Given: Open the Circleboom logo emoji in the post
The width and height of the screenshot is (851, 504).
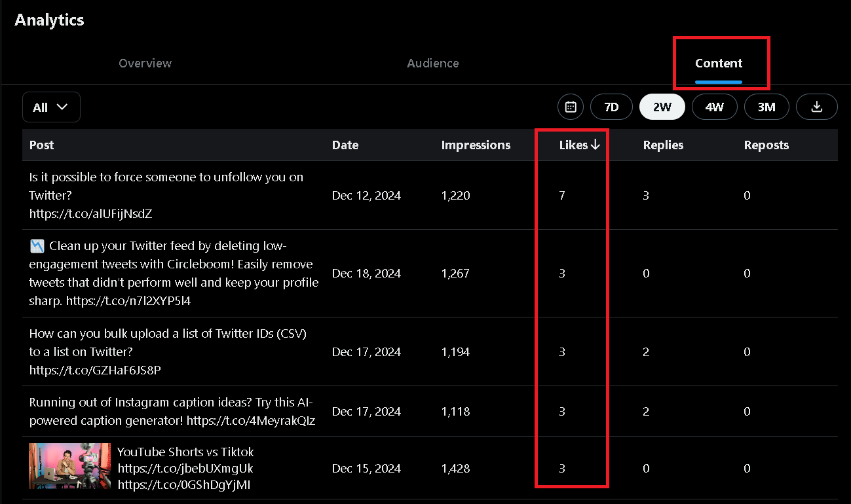Looking at the screenshot, I should pyautogui.click(x=37, y=246).
